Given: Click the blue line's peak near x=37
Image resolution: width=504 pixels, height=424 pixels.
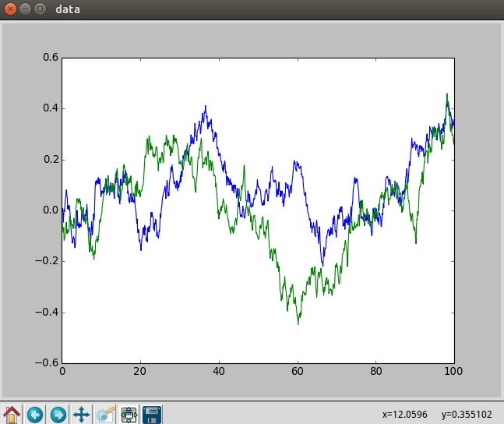Looking at the screenshot, I should (x=206, y=106).
